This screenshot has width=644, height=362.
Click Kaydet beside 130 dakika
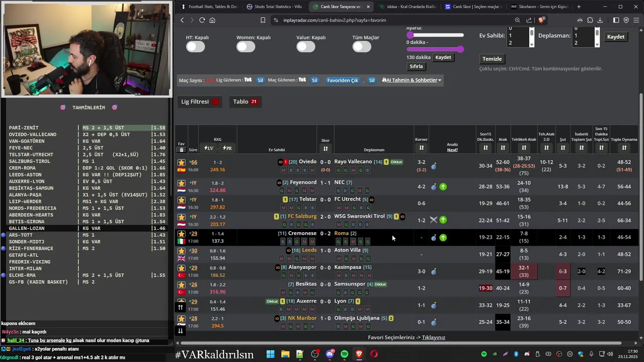pos(443,57)
